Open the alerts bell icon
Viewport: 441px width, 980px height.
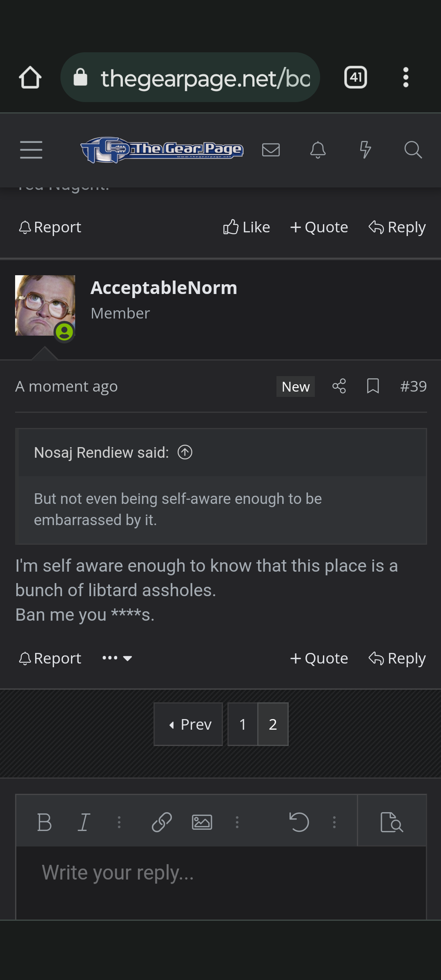click(318, 150)
